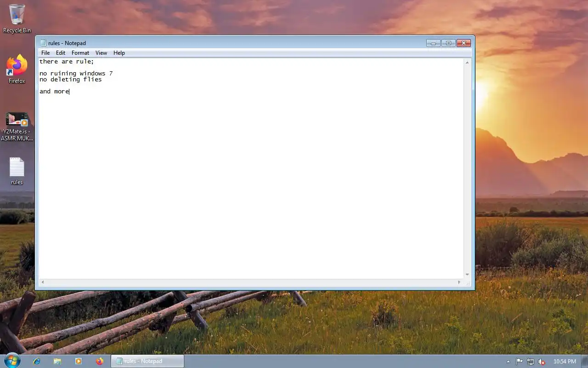Close the rules Notepad window
Image resolution: width=588 pixels, height=368 pixels.
[464, 43]
